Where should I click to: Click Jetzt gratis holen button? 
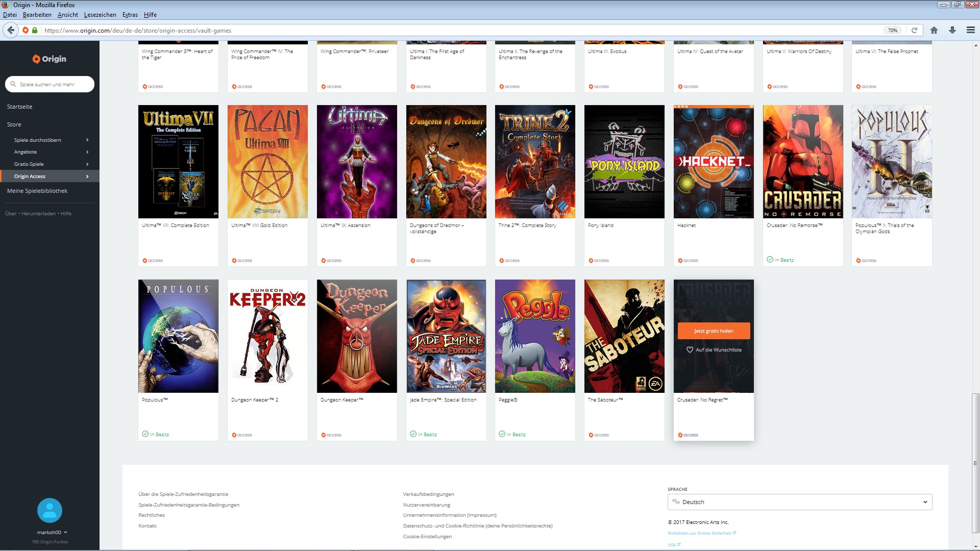tap(713, 331)
